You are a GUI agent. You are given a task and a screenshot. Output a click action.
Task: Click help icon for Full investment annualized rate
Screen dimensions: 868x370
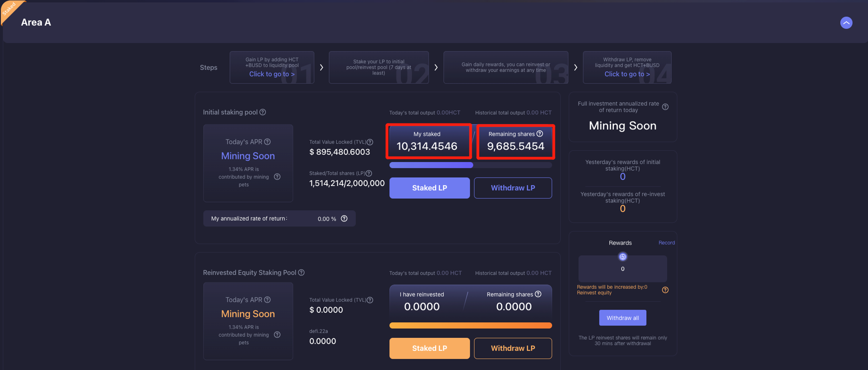[x=665, y=107]
